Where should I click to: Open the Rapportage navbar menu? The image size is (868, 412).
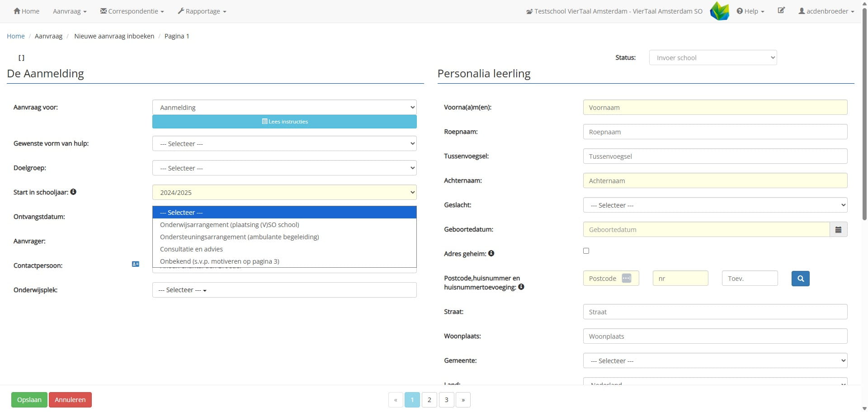click(x=202, y=11)
